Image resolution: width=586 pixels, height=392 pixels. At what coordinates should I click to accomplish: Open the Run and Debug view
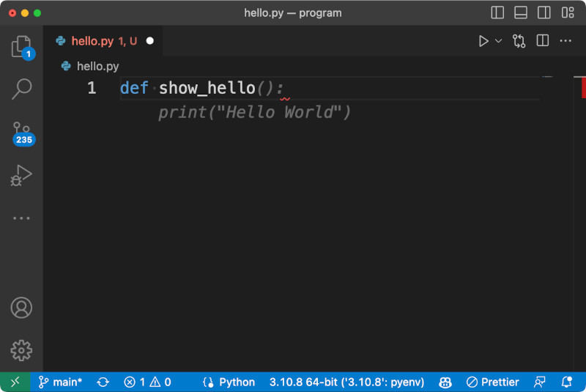tap(21, 175)
